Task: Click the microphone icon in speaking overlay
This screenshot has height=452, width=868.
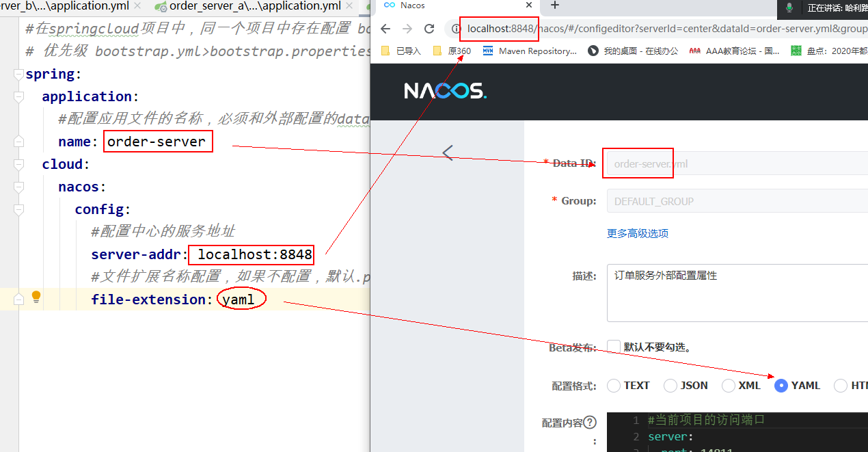Action: 789,8
